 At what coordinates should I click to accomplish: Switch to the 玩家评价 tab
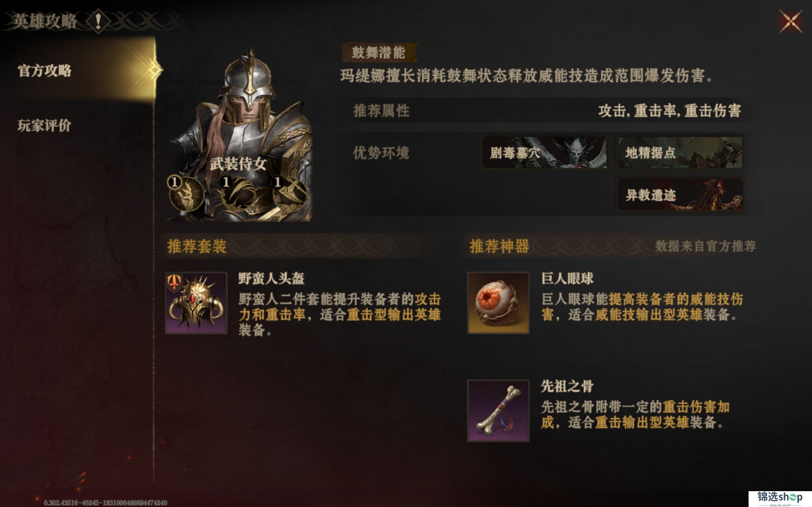pyautogui.click(x=44, y=126)
